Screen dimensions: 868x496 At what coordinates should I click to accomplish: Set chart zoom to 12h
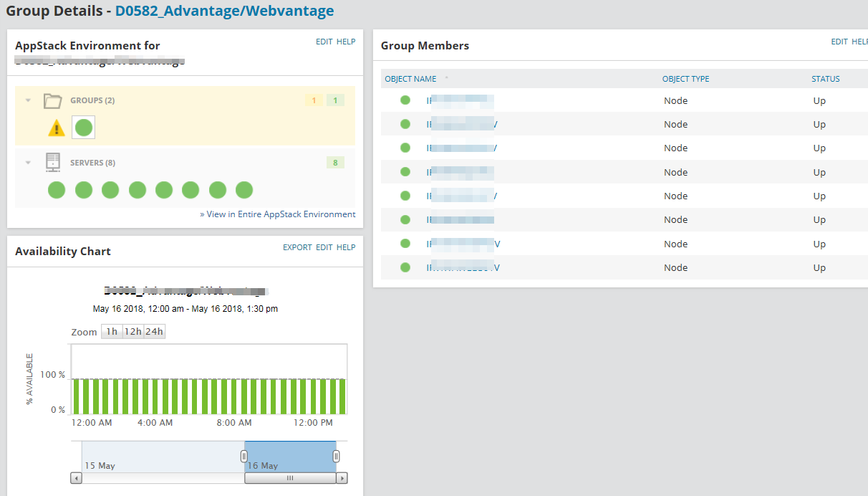132,332
